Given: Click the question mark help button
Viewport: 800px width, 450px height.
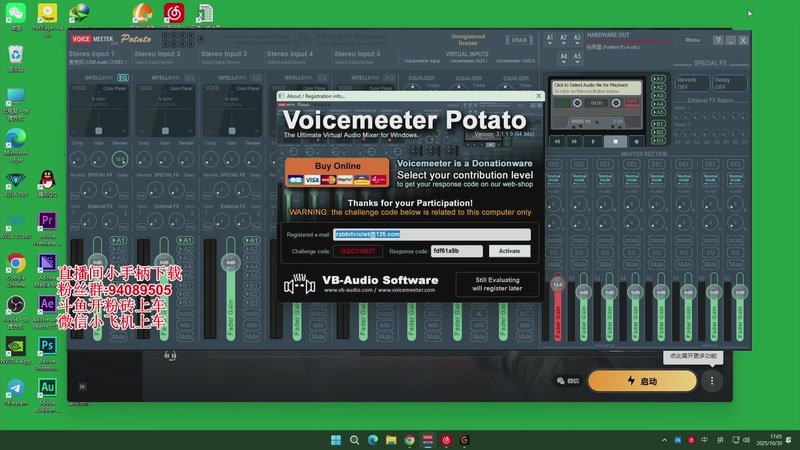Looking at the screenshot, I should pos(718,40).
